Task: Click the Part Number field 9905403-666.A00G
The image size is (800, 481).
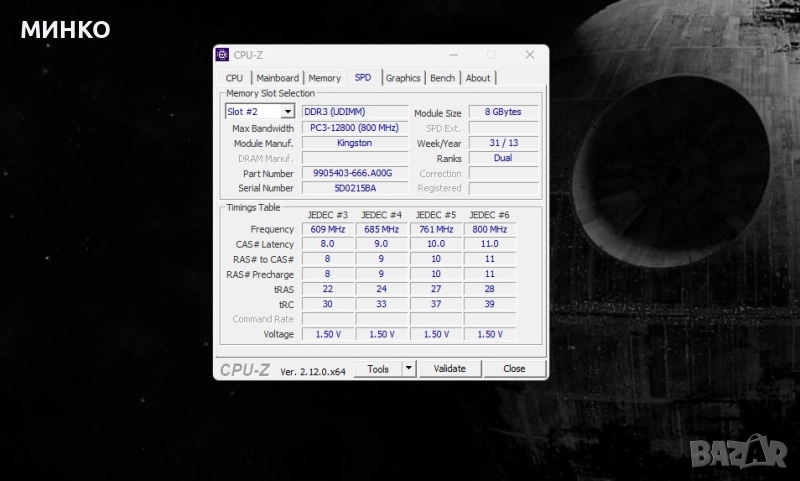Action: click(x=354, y=173)
